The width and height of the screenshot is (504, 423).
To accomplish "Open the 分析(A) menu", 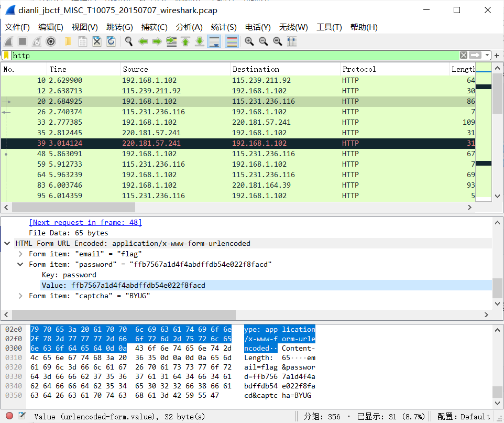I will pos(189,27).
